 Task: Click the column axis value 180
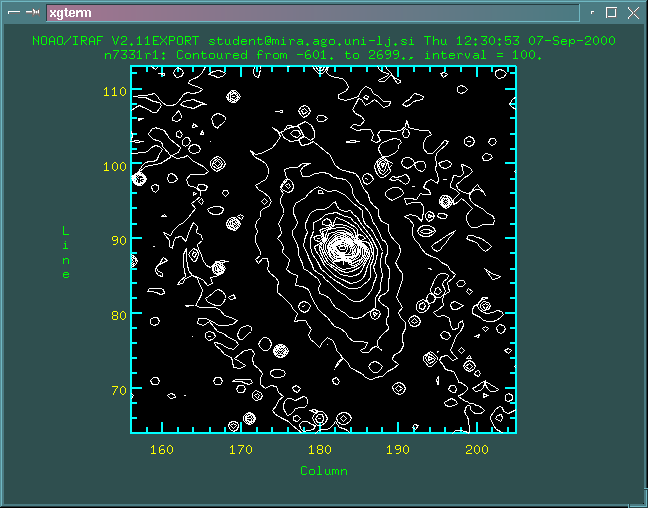coord(319,450)
